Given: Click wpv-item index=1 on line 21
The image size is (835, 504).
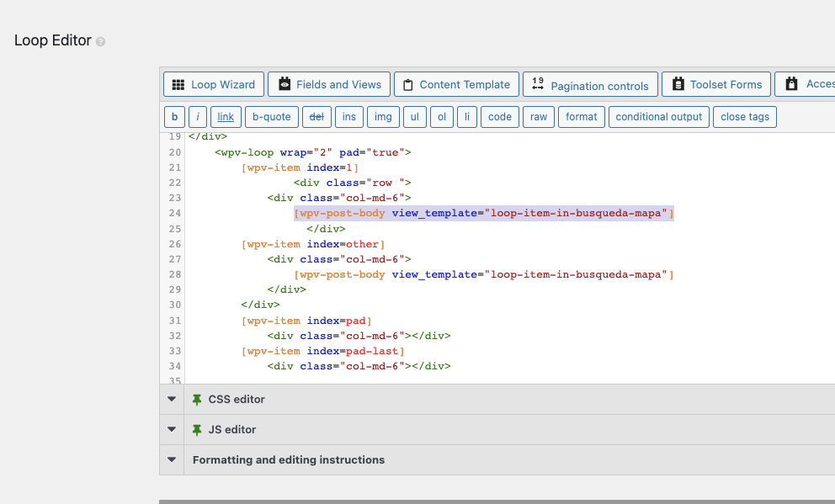Looking at the screenshot, I should [300, 167].
